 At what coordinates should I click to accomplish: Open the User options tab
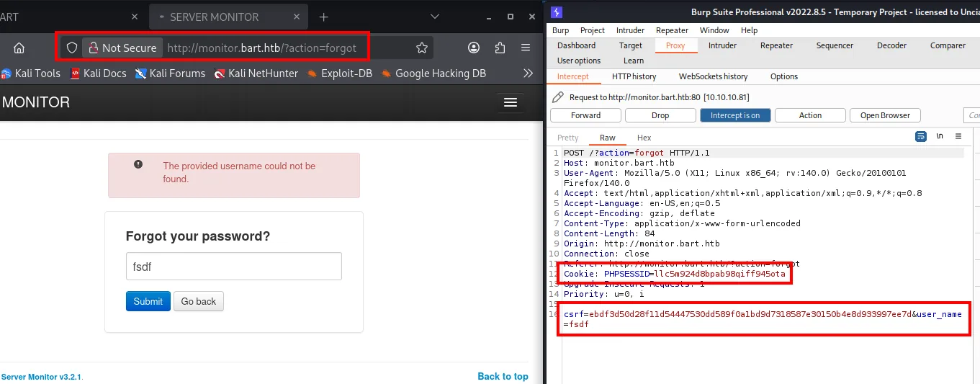point(578,61)
